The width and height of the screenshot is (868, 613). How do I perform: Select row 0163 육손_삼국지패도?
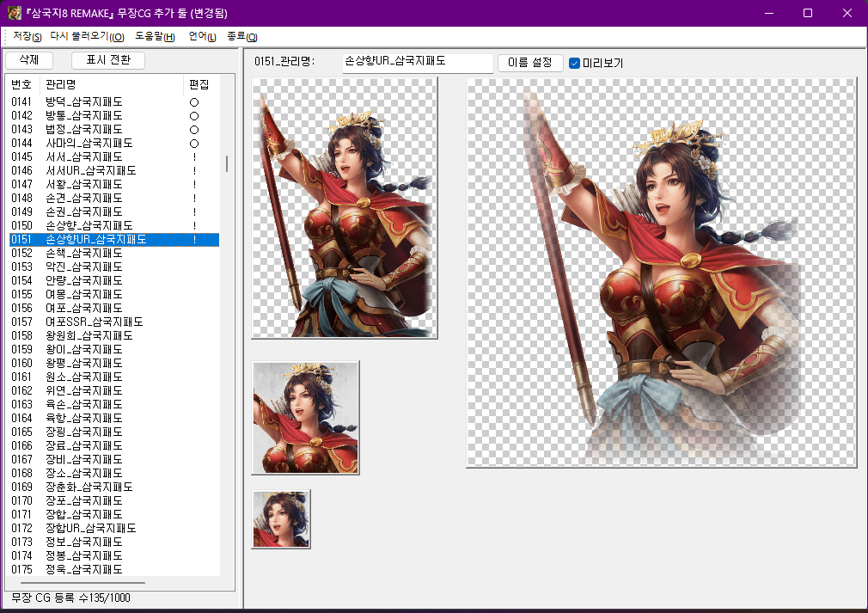(114, 404)
